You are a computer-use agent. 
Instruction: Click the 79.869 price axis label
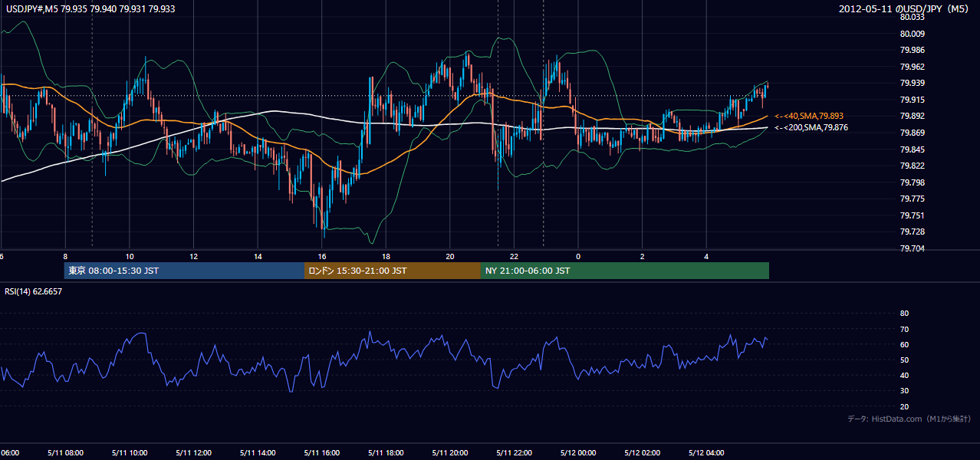913,133
